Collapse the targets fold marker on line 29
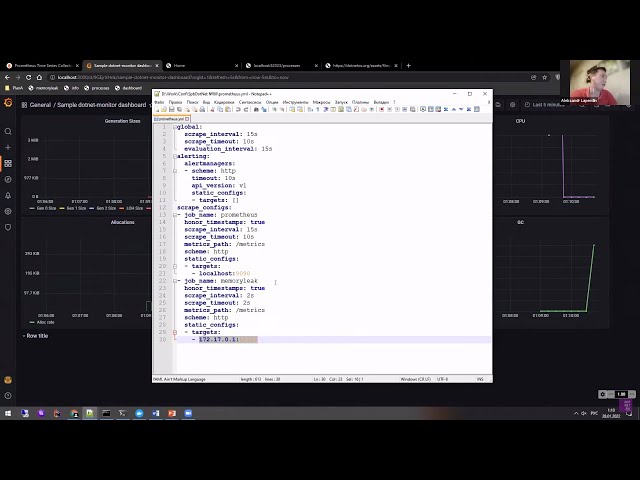The height and width of the screenshot is (480, 640). coord(175,332)
